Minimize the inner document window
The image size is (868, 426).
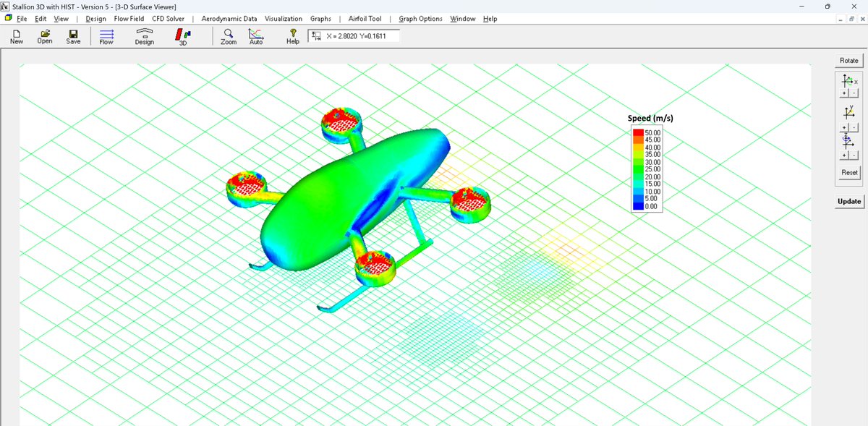(x=842, y=19)
